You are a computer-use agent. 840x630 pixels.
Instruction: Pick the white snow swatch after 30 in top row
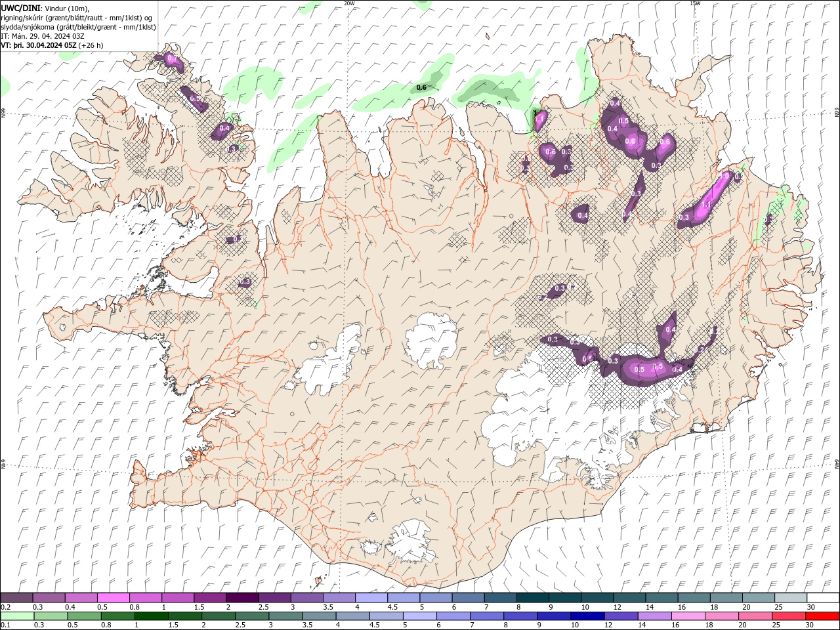click(822, 598)
